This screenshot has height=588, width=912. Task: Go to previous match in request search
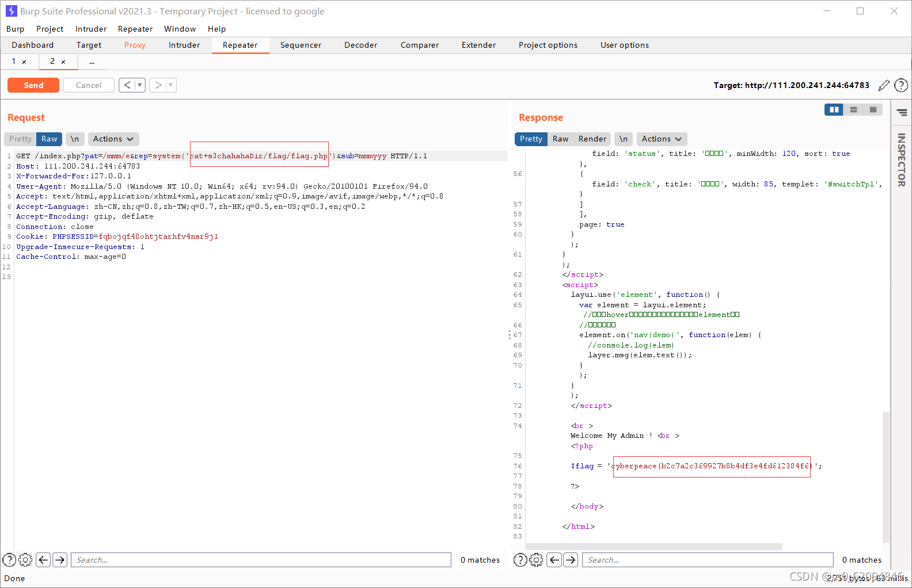point(43,560)
